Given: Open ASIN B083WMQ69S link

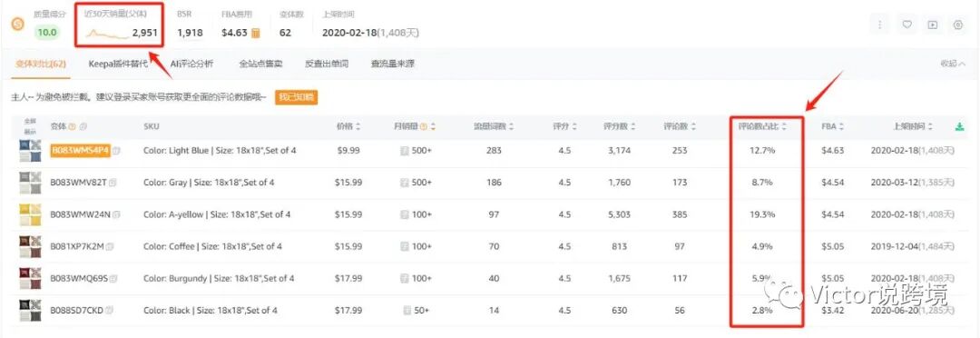Looking at the screenshot, I should (x=79, y=279).
